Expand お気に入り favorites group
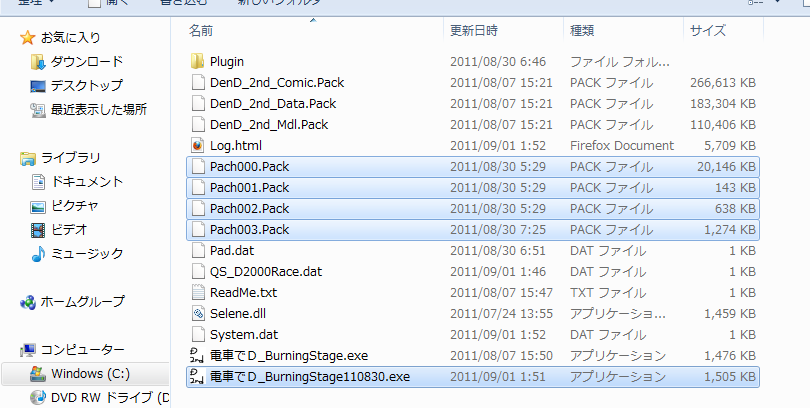 pos(60,38)
